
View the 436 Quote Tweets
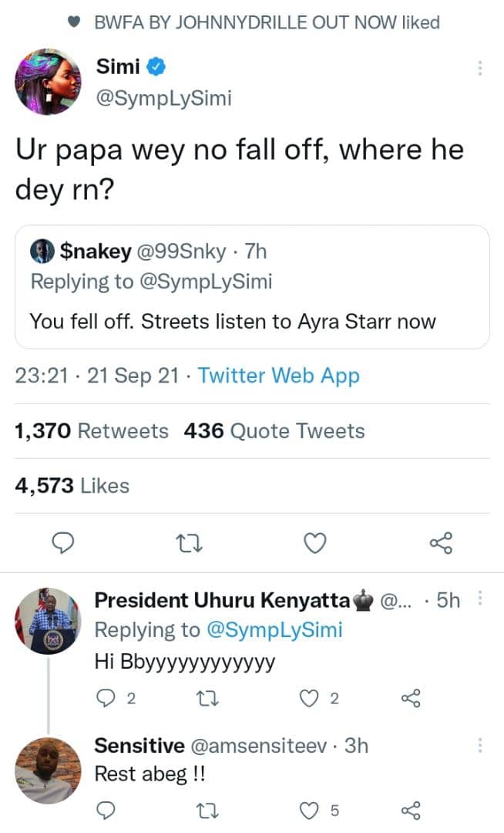[274, 430]
